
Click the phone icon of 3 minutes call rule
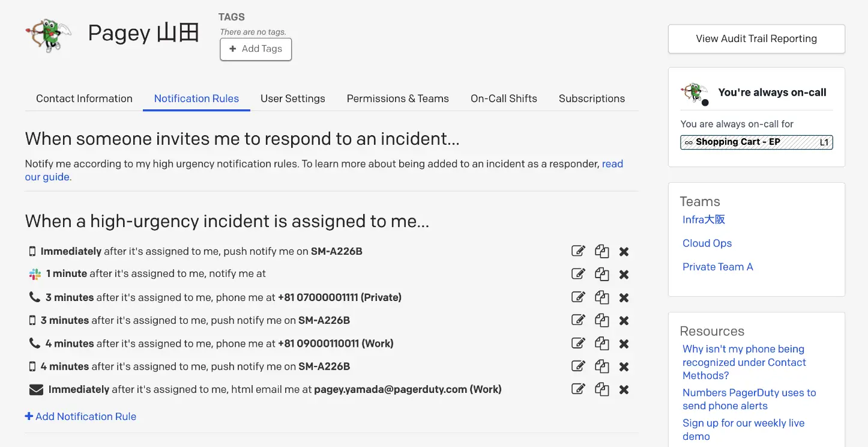(x=34, y=297)
